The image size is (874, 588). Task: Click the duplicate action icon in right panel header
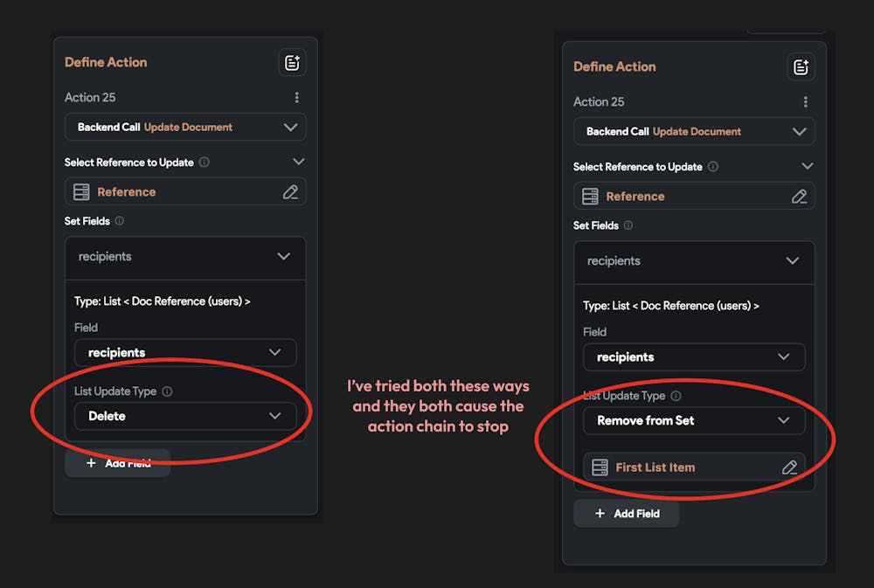point(801,66)
